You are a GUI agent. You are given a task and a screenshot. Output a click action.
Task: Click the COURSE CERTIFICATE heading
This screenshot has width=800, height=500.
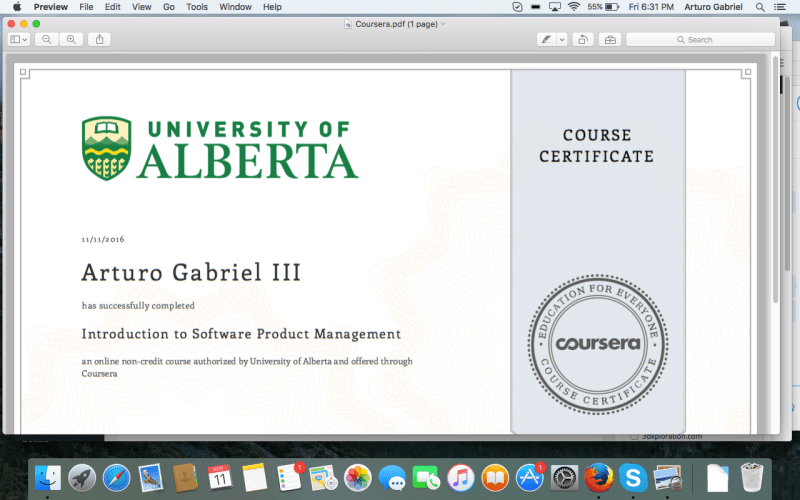[597, 145]
